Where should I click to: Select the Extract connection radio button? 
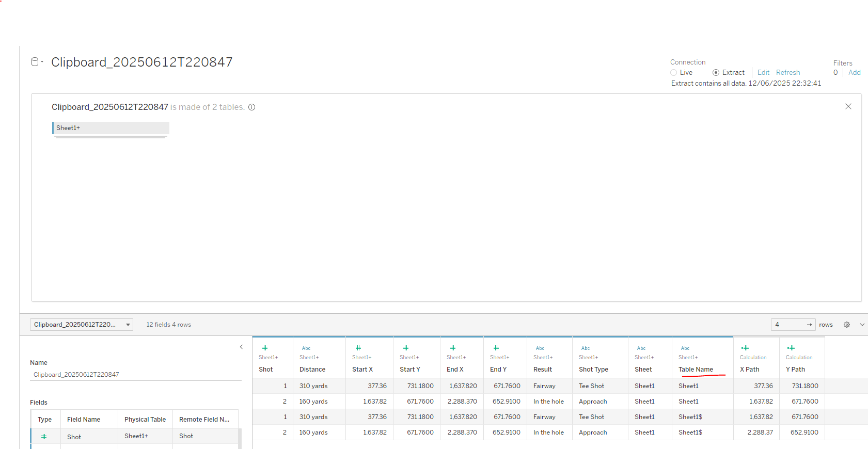[716, 73]
